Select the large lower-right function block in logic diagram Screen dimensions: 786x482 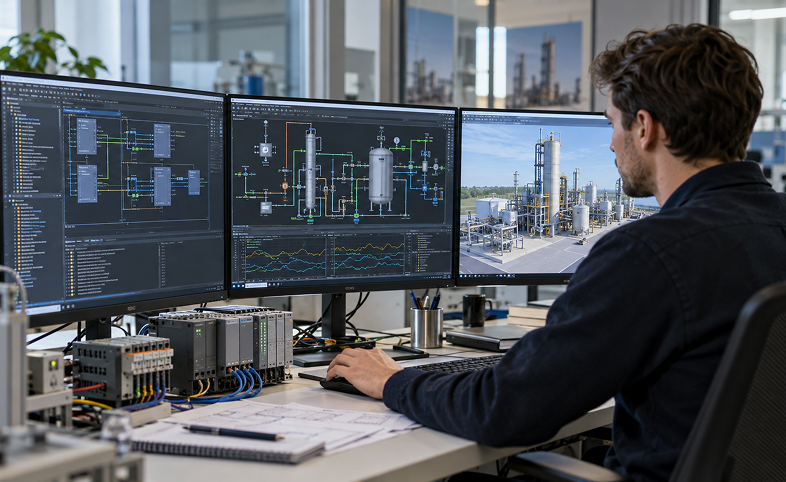(162, 186)
